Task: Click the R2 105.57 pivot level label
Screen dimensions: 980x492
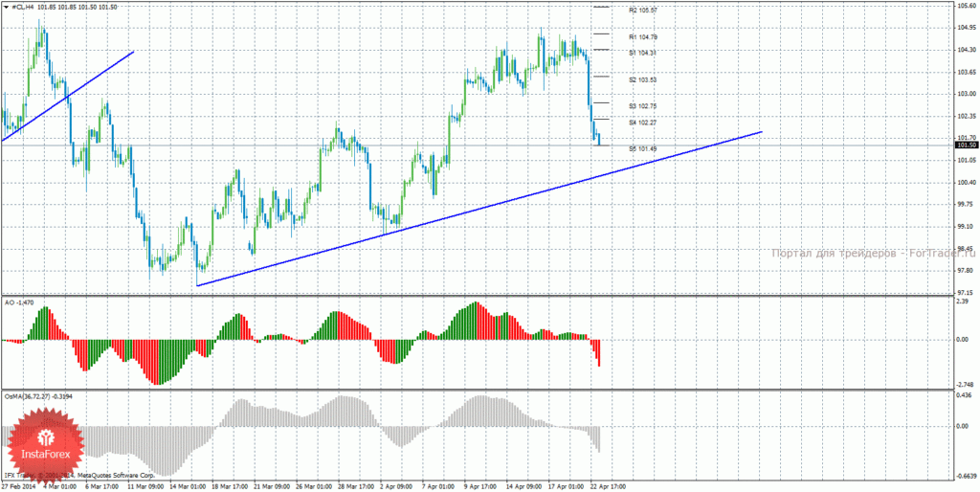Action: [643, 11]
